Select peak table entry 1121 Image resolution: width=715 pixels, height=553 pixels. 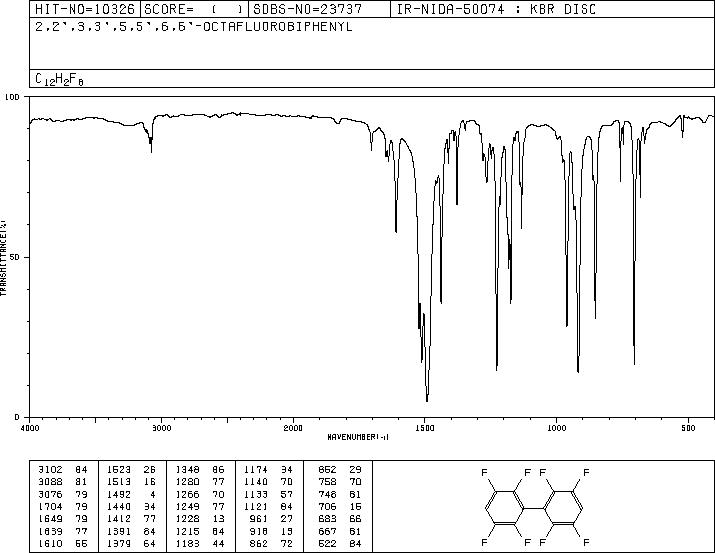(x=269, y=506)
